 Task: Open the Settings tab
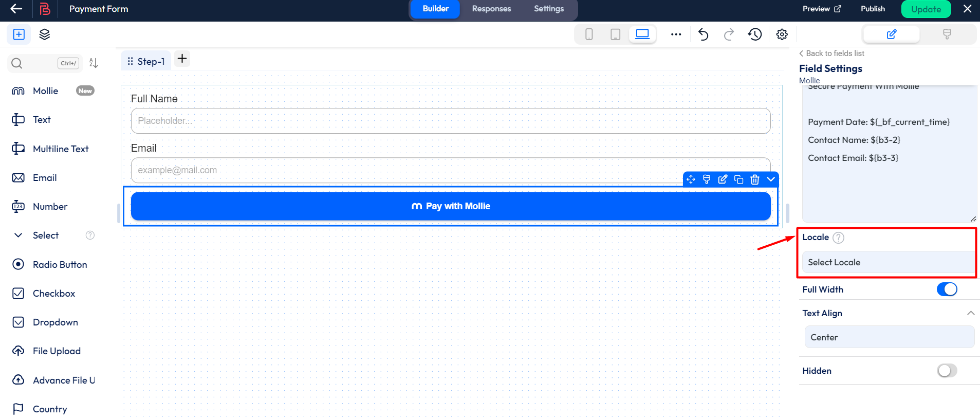[x=548, y=9]
